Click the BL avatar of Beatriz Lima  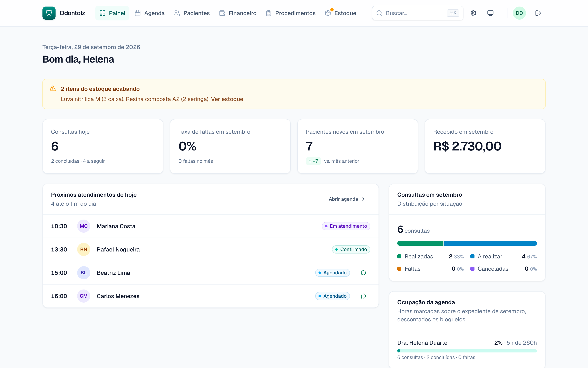[x=84, y=273]
